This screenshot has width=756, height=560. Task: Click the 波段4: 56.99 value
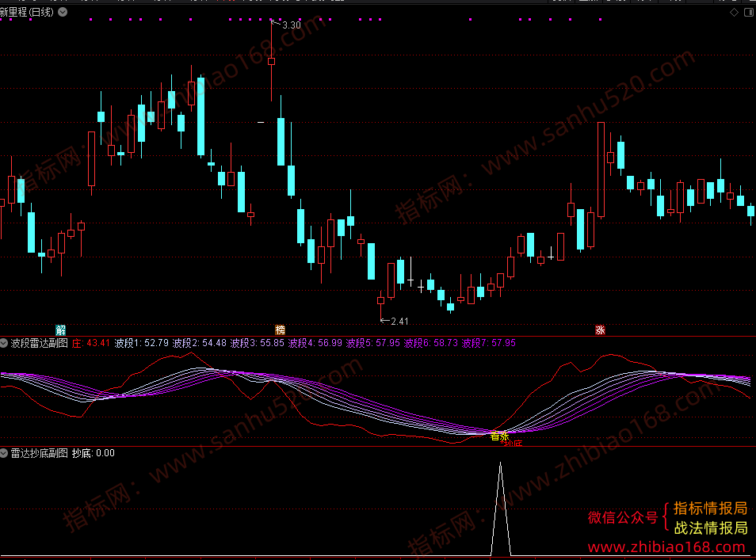pos(315,343)
